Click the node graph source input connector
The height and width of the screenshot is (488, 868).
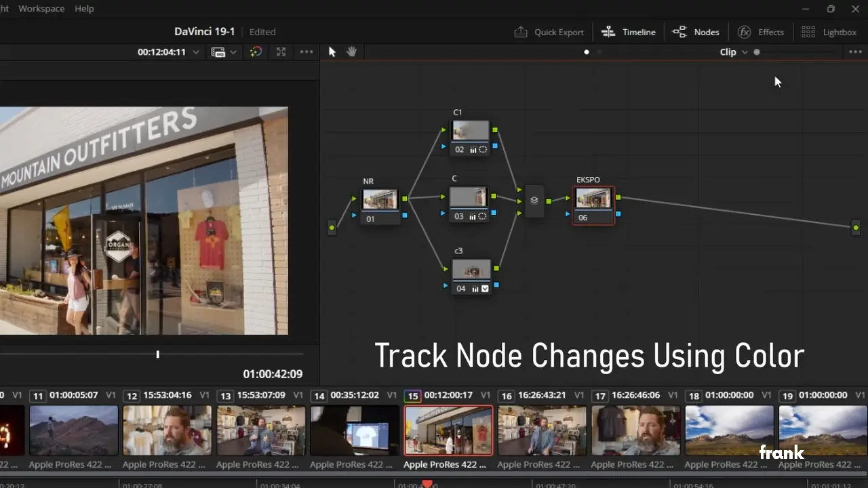(332, 228)
